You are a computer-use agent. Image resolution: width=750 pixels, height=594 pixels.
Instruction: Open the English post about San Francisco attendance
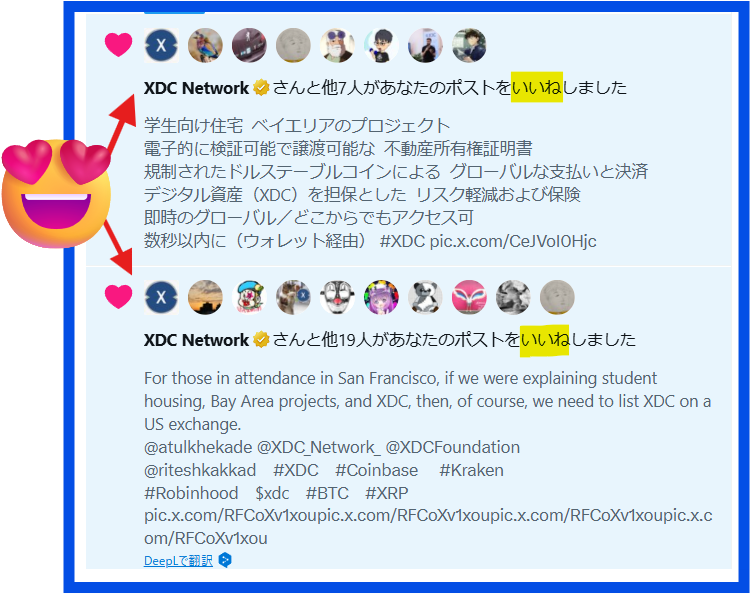pos(428,458)
